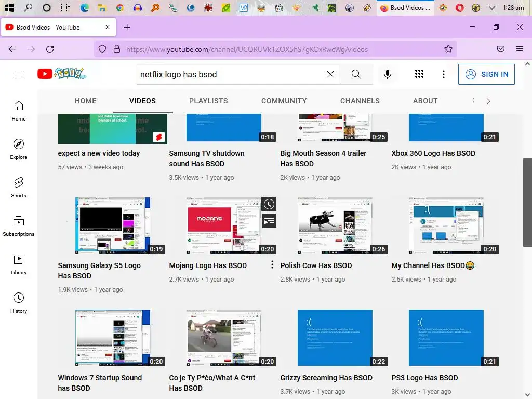Open the YouTube settings three-dot menu
Image resolution: width=532 pixels, height=399 pixels.
[x=444, y=74]
